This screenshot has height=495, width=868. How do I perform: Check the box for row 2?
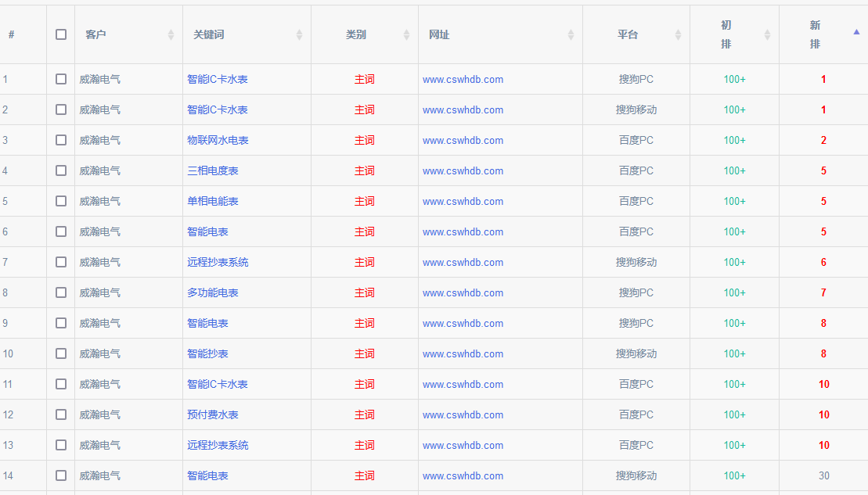pyautogui.click(x=61, y=109)
